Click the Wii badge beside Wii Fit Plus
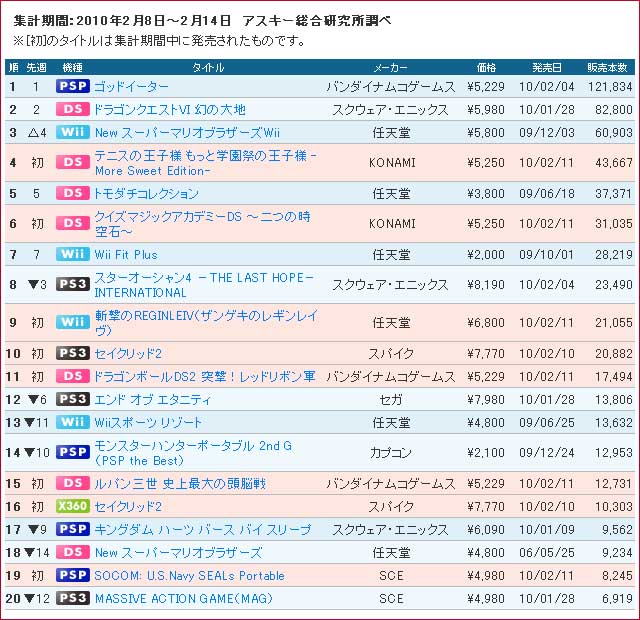640x620 pixels. point(73,254)
